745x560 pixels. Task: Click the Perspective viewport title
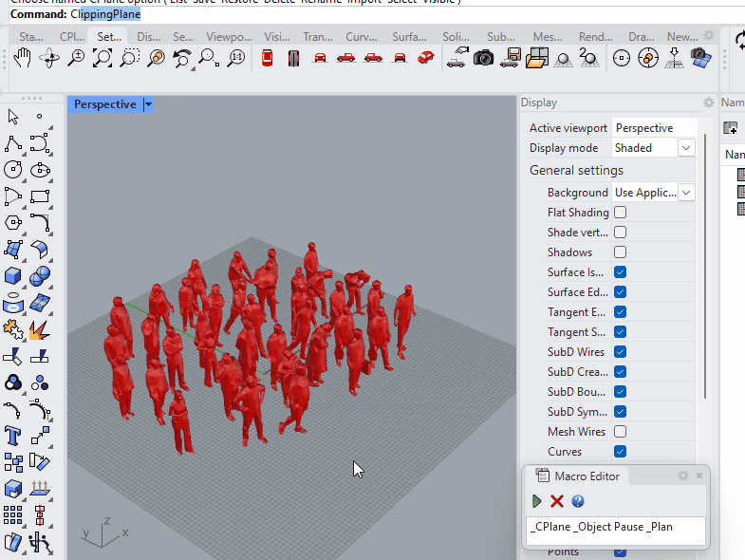(105, 104)
